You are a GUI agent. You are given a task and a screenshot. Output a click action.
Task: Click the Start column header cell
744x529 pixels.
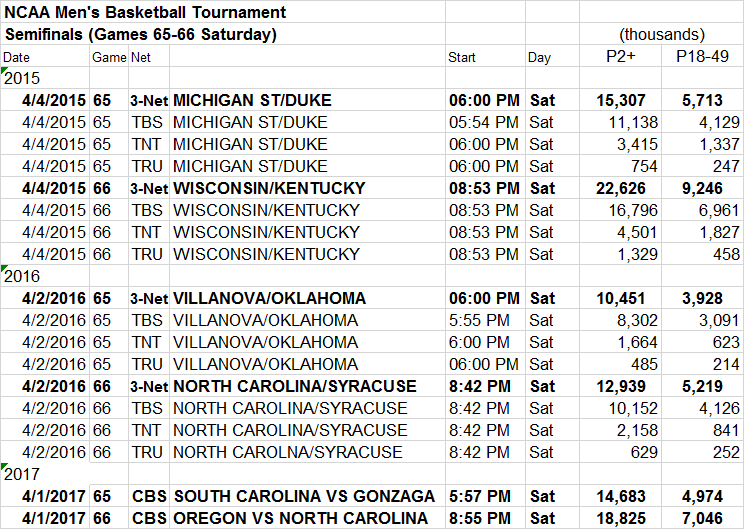click(485, 56)
